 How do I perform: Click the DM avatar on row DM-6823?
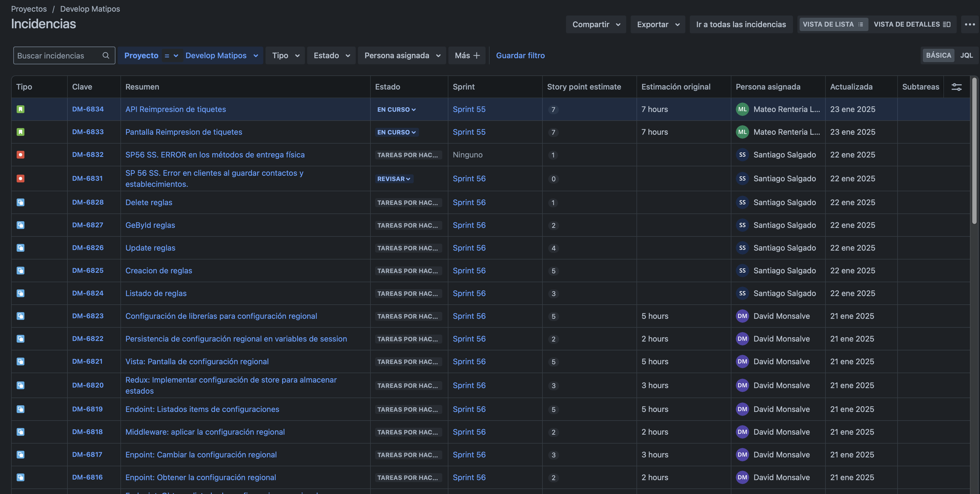click(742, 316)
